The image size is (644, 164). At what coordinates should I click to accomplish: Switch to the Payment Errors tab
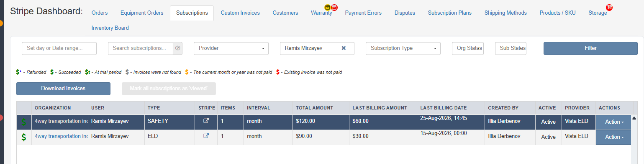[x=363, y=13]
